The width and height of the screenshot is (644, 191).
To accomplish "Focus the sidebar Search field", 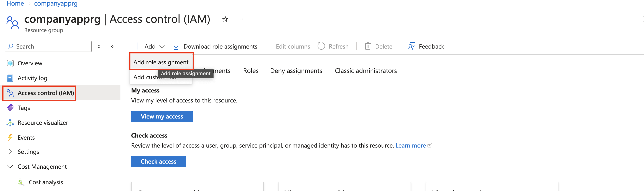I will tap(48, 46).
